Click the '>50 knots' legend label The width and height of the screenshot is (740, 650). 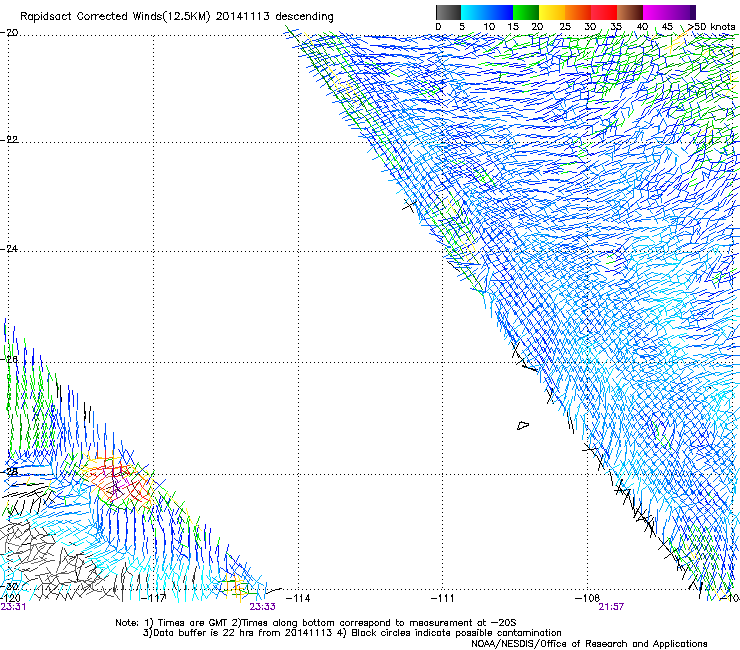point(711,27)
